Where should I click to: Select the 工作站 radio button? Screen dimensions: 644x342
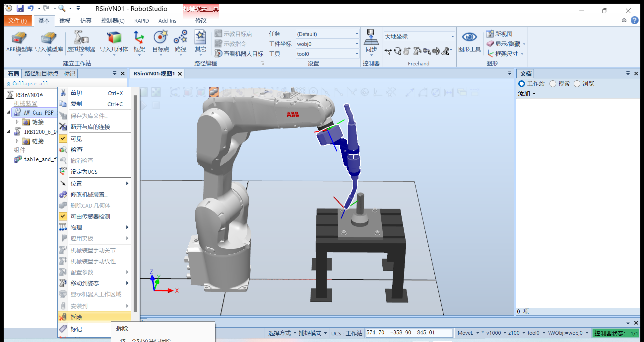pos(522,84)
